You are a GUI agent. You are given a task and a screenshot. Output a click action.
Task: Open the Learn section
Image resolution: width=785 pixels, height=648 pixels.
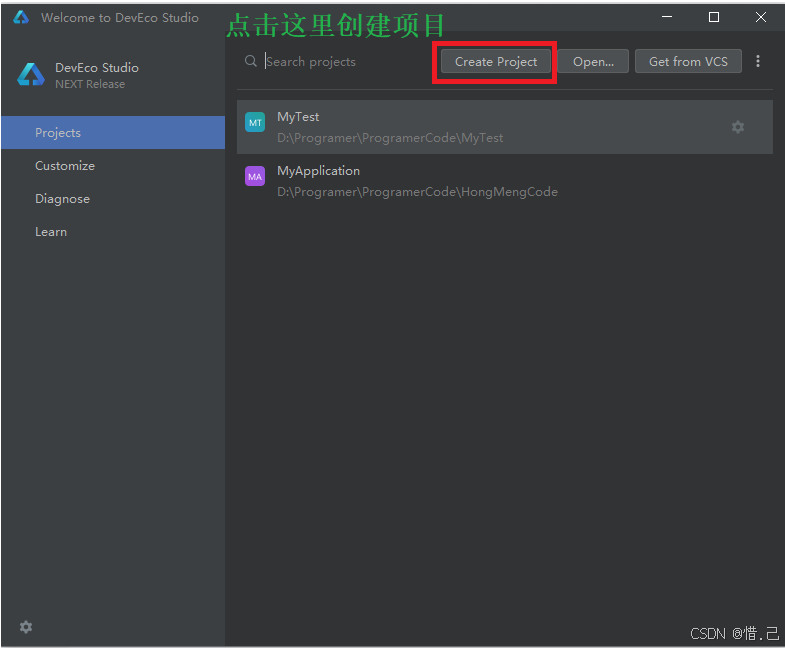pos(113,232)
